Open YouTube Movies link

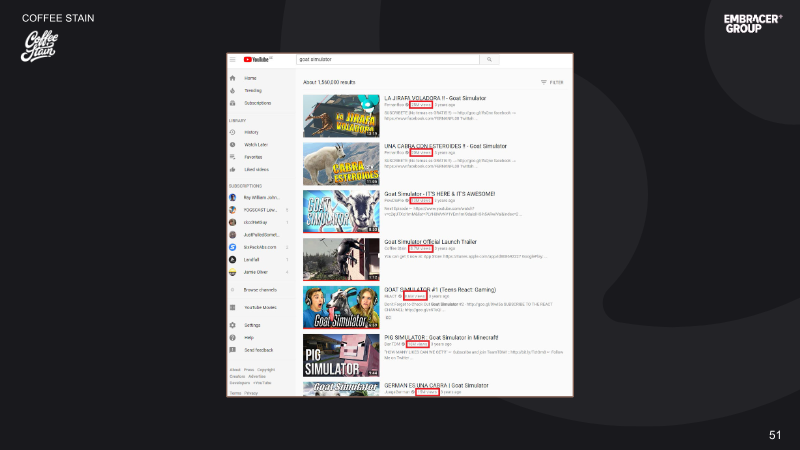point(260,308)
